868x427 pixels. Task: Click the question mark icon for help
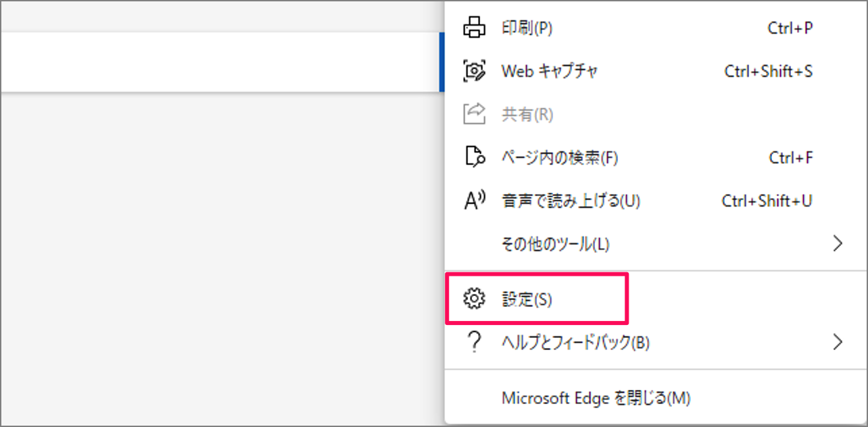coord(475,343)
